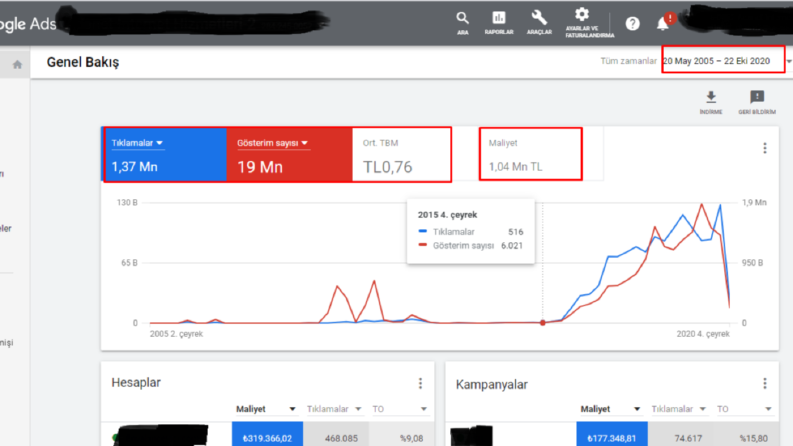The image size is (793, 446).
Task: Click the %9,08 rate cell
Action: coord(402,435)
